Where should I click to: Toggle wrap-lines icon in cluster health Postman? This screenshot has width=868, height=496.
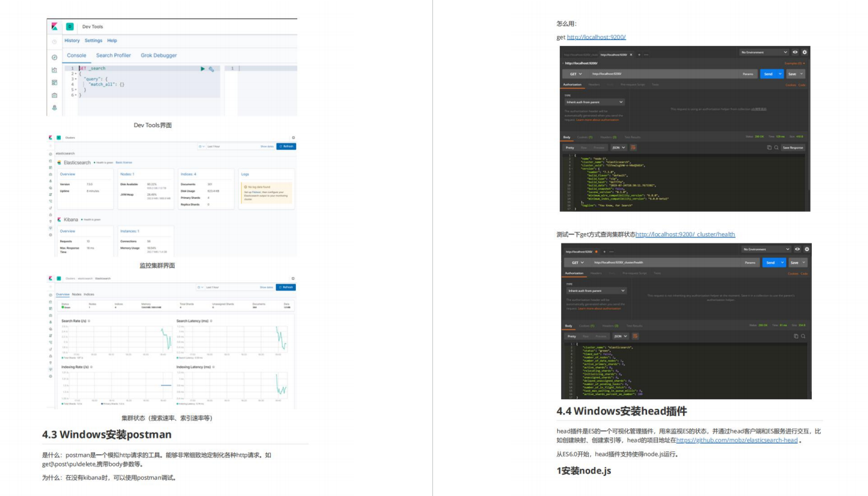[635, 336]
